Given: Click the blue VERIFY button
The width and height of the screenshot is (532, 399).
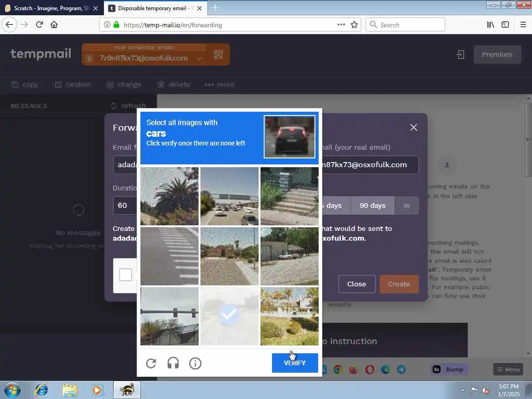Looking at the screenshot, I should (295, 363).
